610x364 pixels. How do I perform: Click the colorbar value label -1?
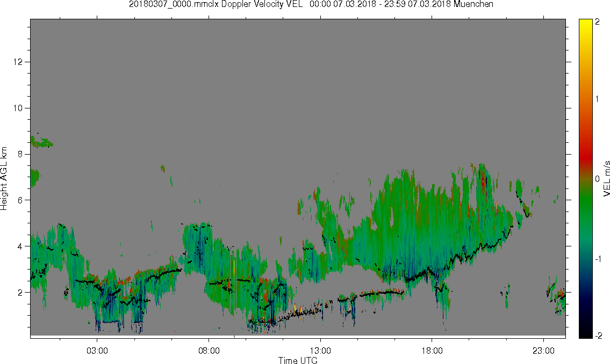point(598,259)
